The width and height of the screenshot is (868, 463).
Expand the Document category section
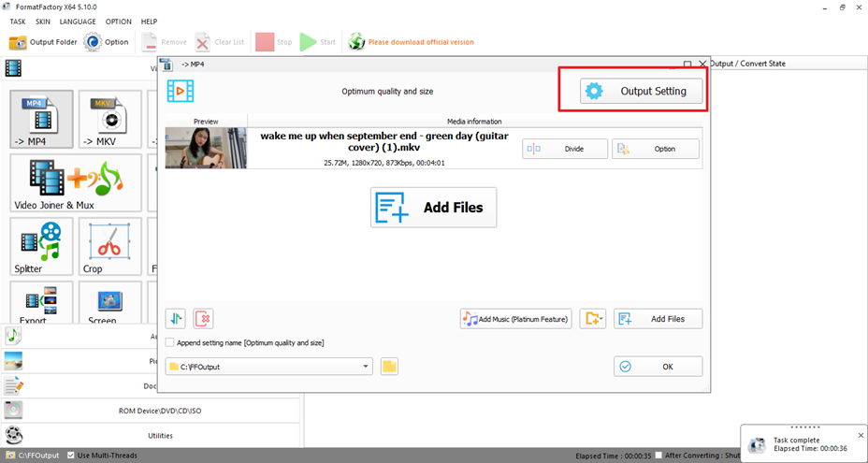tap(79, 385)
